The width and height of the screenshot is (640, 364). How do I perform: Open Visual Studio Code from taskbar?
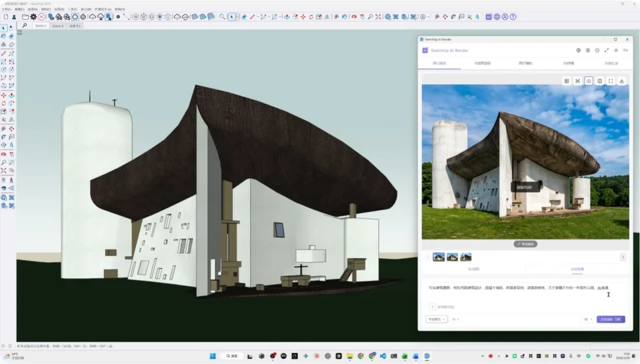[383, 356]
